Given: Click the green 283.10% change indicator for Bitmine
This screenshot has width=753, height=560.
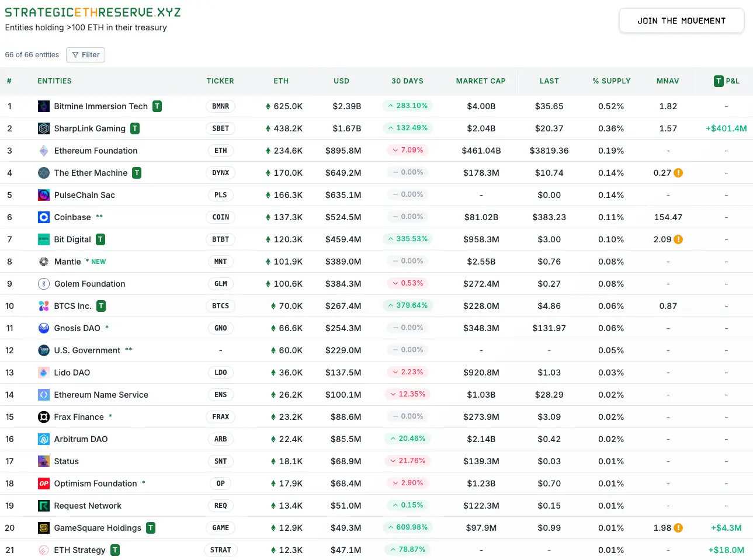Looking at the screenshot, I should (407, 106).
